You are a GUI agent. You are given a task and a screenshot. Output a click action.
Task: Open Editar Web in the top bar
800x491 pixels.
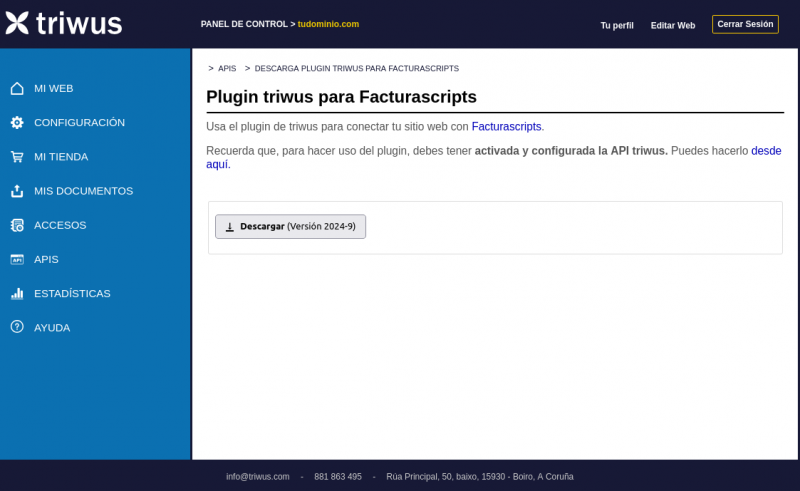click(x=672, y=25)
